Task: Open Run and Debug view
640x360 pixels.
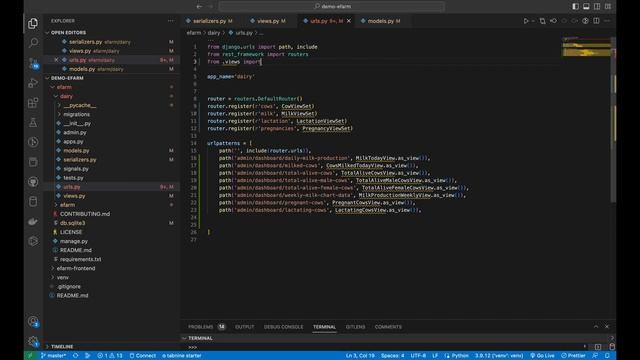Action: click(x=33, y=83)
